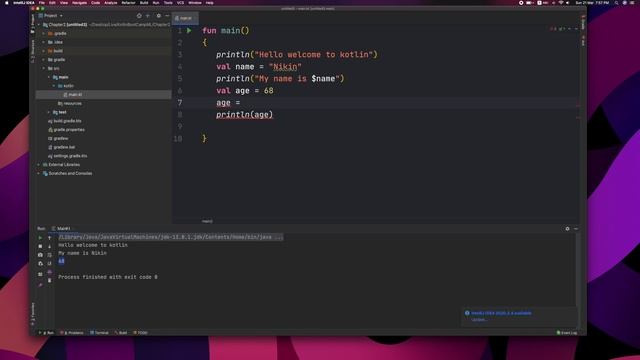Open the Refactor menu

128,3
